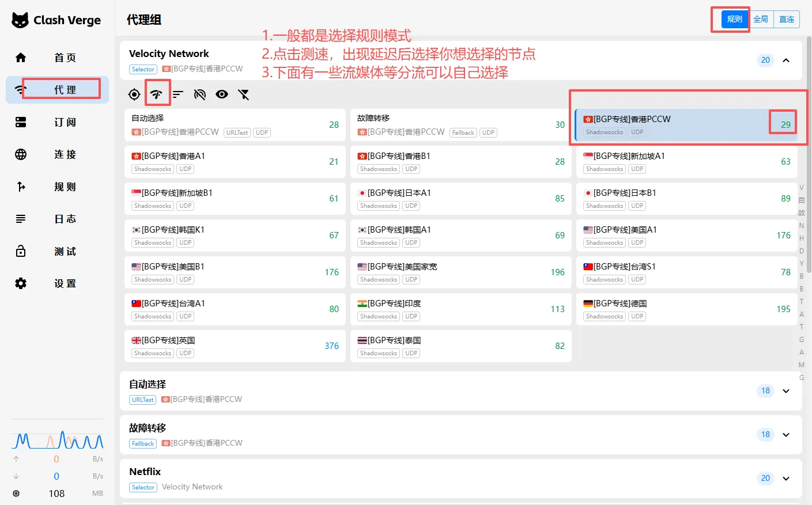Run the delay speed test icon

point(156,94)
